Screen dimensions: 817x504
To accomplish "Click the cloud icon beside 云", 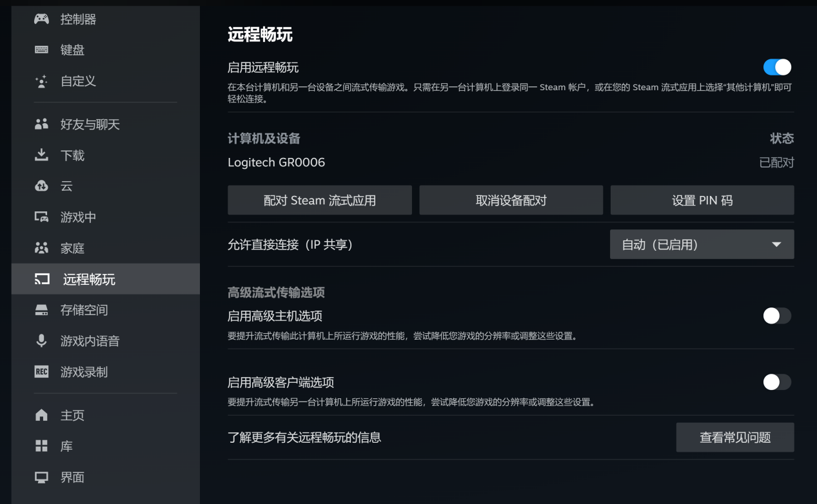I will click(x=41, y=186).
